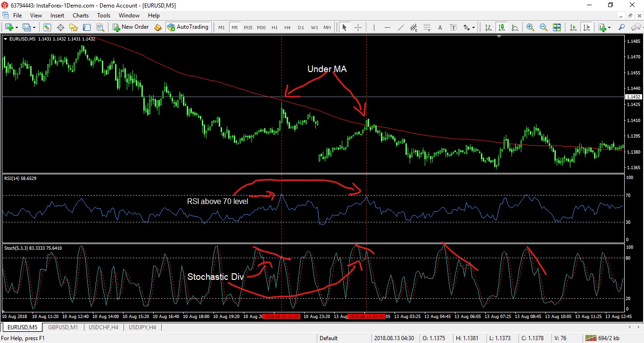
Task: Open the Tools menu
Action: pos(104,16)
